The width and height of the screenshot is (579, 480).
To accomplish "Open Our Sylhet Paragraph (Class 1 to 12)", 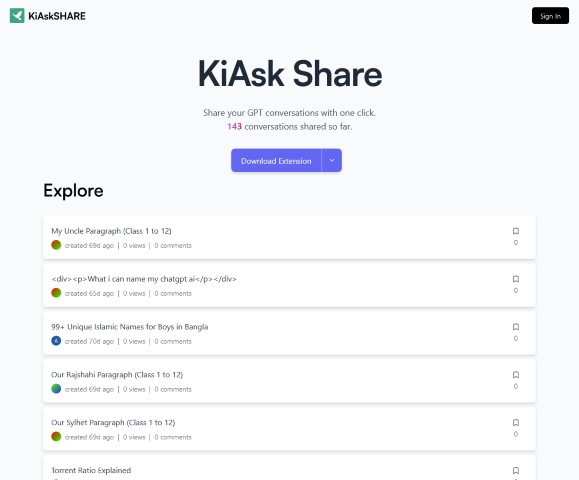I will tap(113, 423).
